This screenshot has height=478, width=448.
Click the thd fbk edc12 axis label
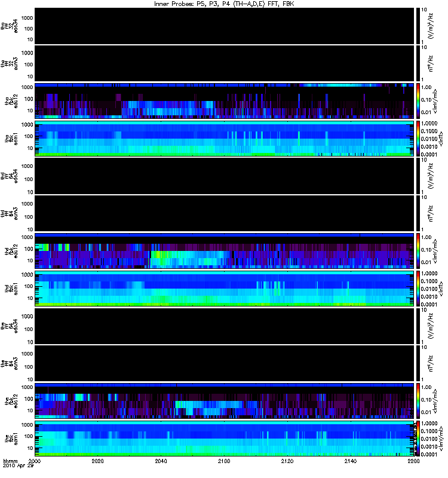pos(11,251)
